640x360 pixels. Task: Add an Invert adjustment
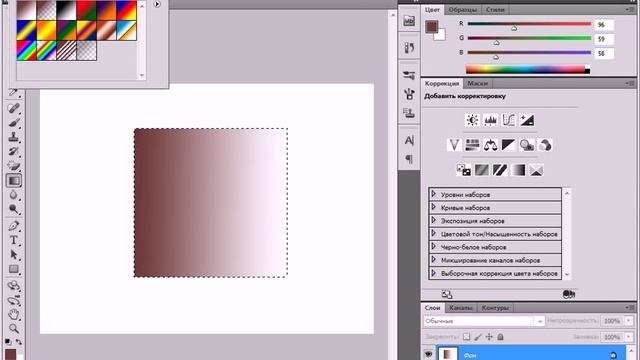coord(464,170)
